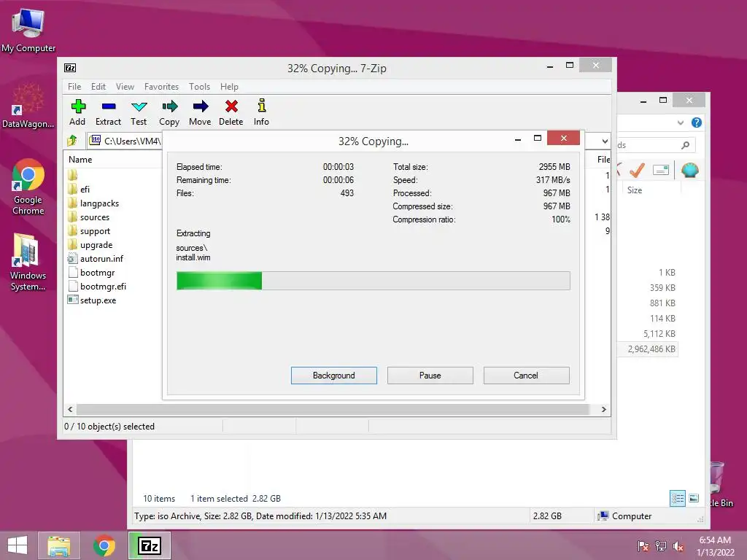This screenshot has height=560, width=747.
Task: Click the shell icon in Explorer ribbon
Action: [x=689, y=169]
